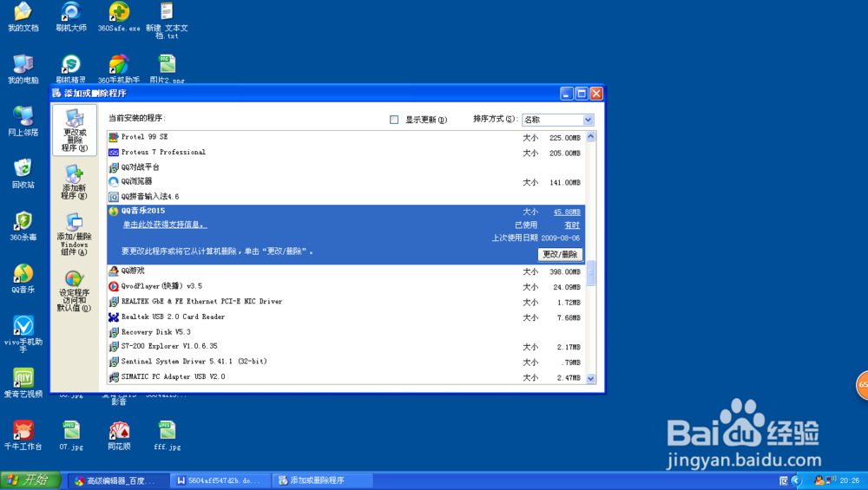Select REALTEK GbE Ethernet driver icon
The height and width of the screenshot is (490, 868).
point(114,302)
